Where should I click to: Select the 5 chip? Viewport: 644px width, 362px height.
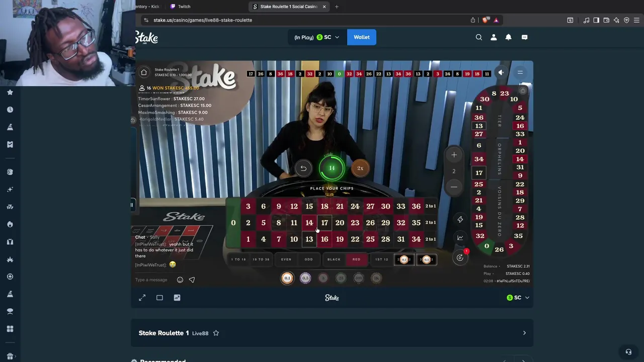pyautogui.click(x=323, y=278)
